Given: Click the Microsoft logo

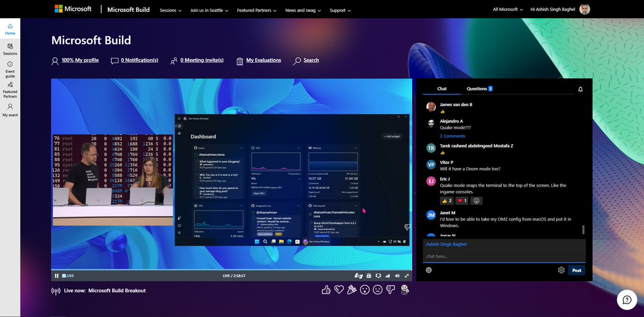Looking at the screenshot, I should tap(73, 9).
